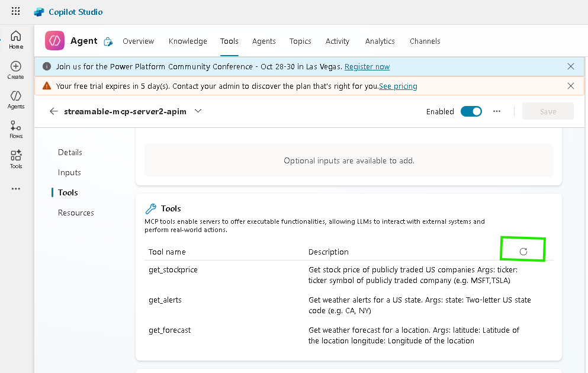The width and height of the screenshot is (588, 373).
Task: Click the get_forecast weather forecast description
Action: click(x=414, y=335)
